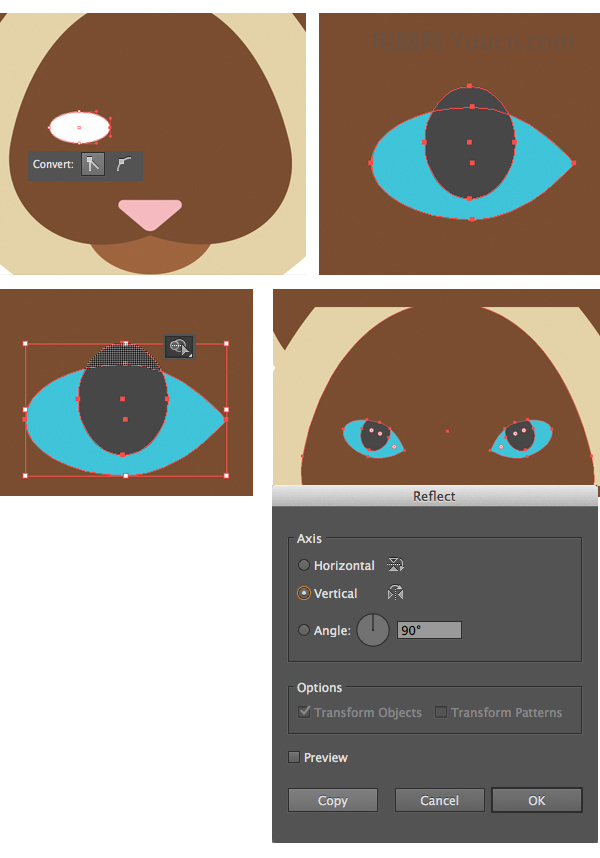Screen dimensions: 600x858
Task: Click the Copy button in the Reflect dialog
Action: point(333,800)
